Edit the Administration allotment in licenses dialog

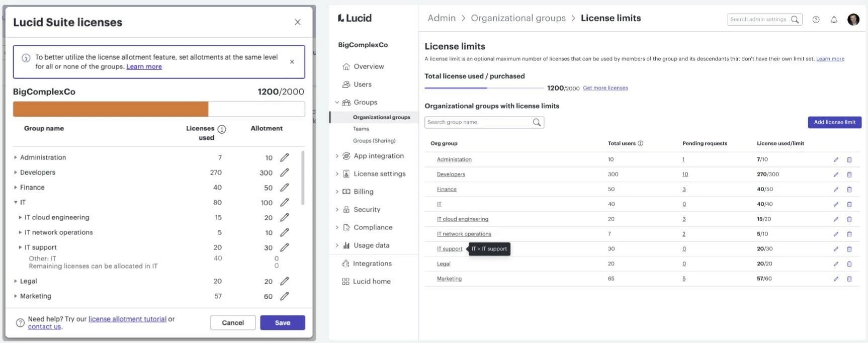click(285, 157)
